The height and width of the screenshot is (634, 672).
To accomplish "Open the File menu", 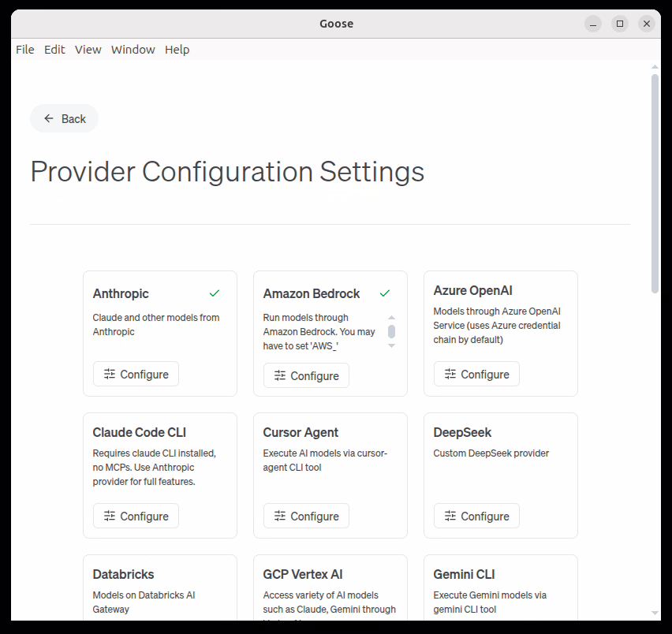I will [25, 50].
